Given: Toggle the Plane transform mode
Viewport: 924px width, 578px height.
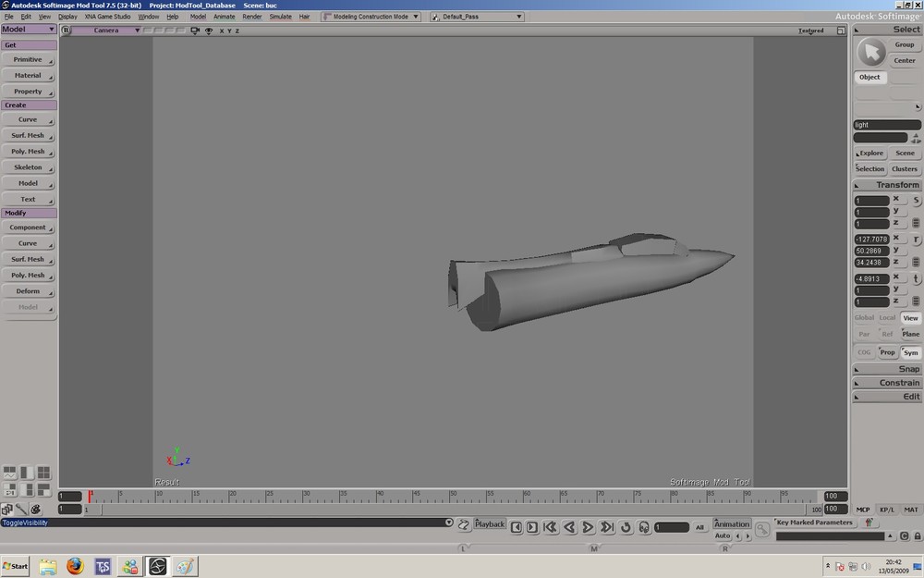Looking at the screenshot, I should [910, 334].
